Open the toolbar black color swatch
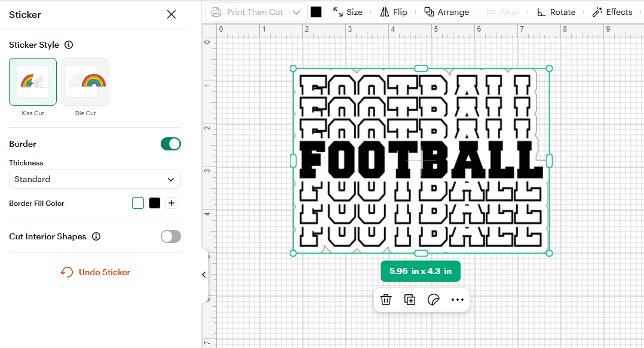The width and height of the screenshot is (644, 348). [316, 12]
